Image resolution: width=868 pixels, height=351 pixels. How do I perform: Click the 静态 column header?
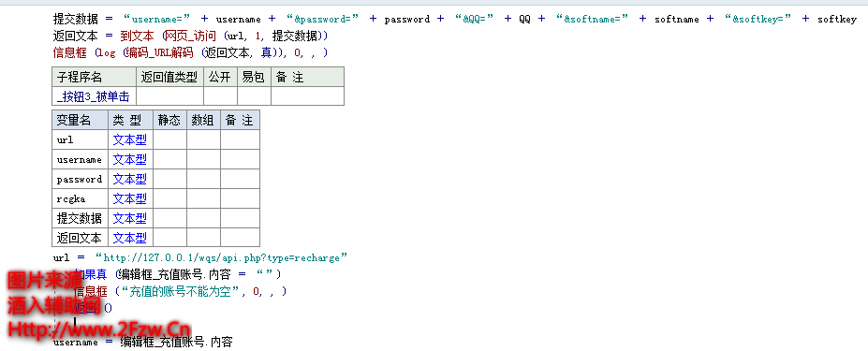[x=169, y=120]
